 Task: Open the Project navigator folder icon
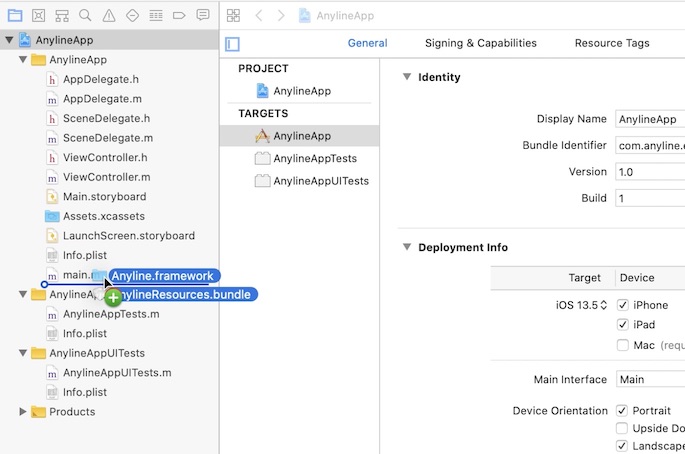pyautogui.click(x=15, y=15)
